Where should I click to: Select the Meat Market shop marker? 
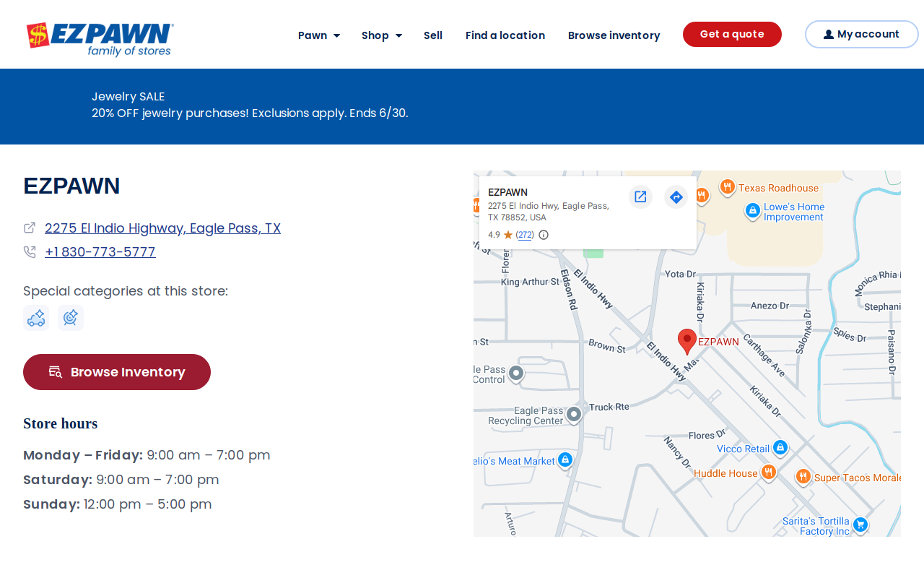(565, 460)
